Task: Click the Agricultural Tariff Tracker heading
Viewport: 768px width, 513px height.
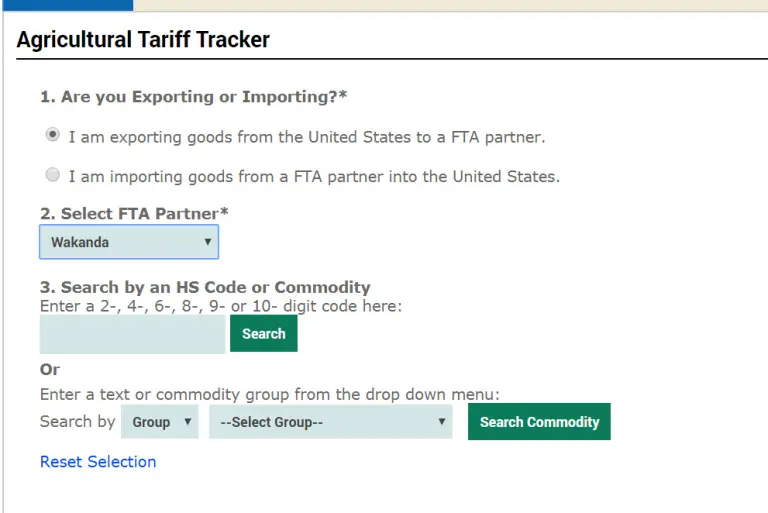Action: coord(143,40)
